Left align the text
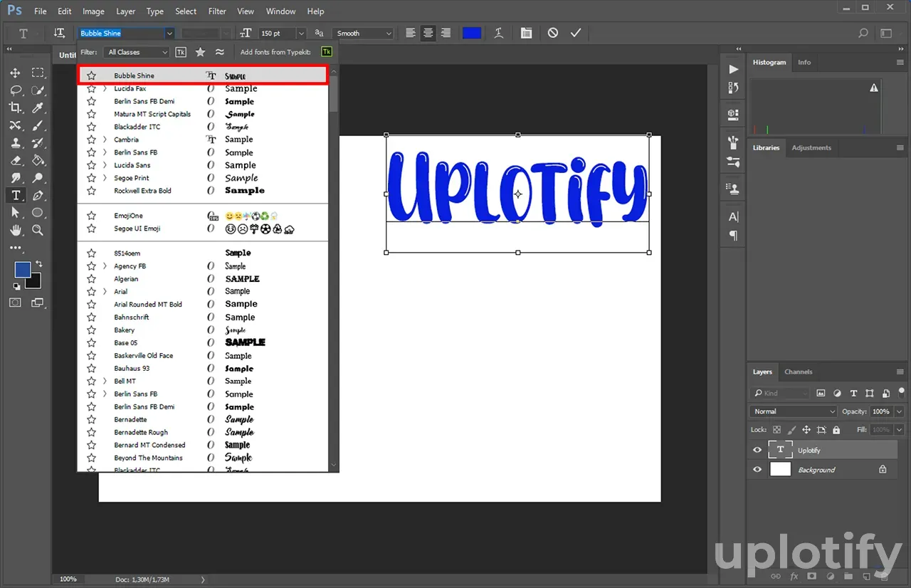911x588 pixels. tap(411, 33)
